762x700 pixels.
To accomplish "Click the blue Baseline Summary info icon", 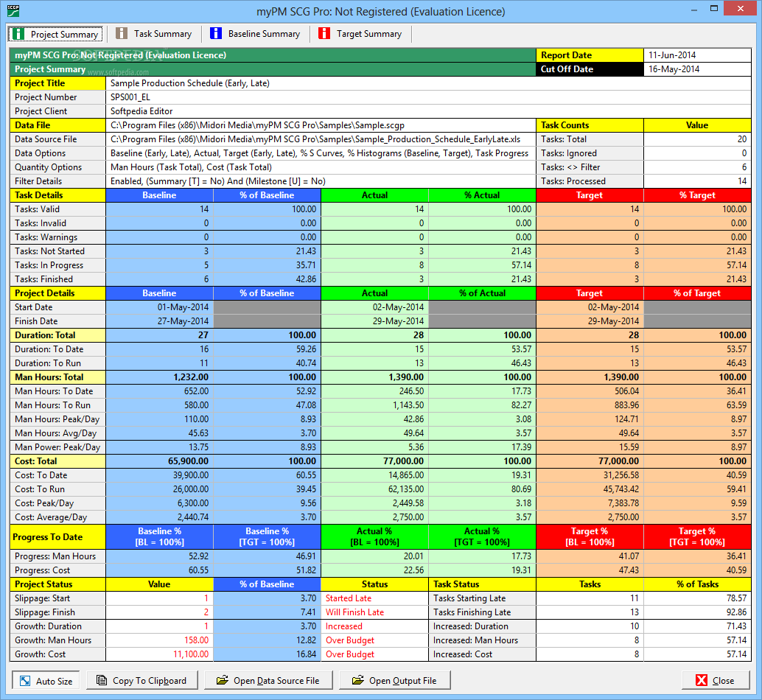I will tap(216, 33).
